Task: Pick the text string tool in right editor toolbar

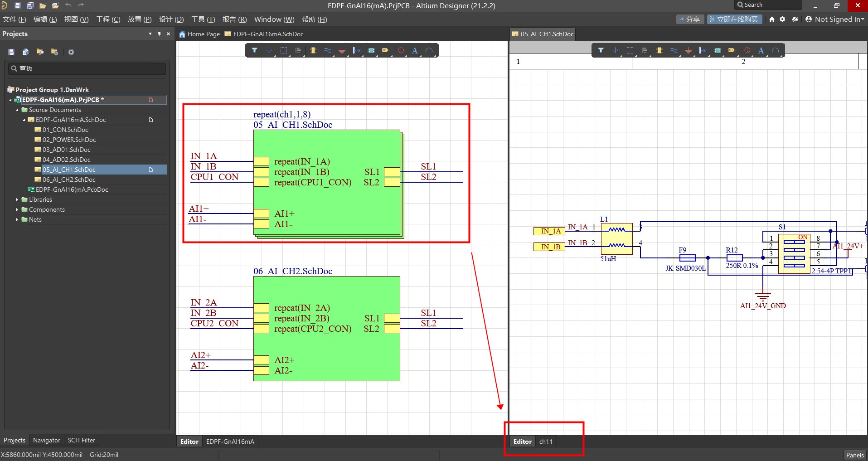Action: click(x=761, y=50)
